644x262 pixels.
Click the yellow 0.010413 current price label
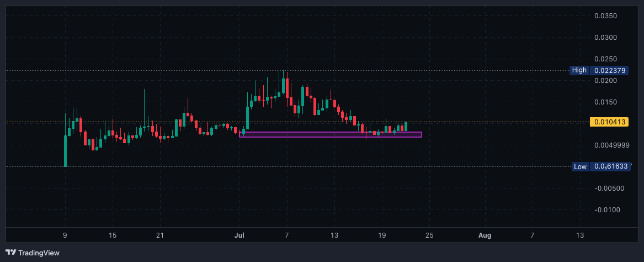point(609,122)
